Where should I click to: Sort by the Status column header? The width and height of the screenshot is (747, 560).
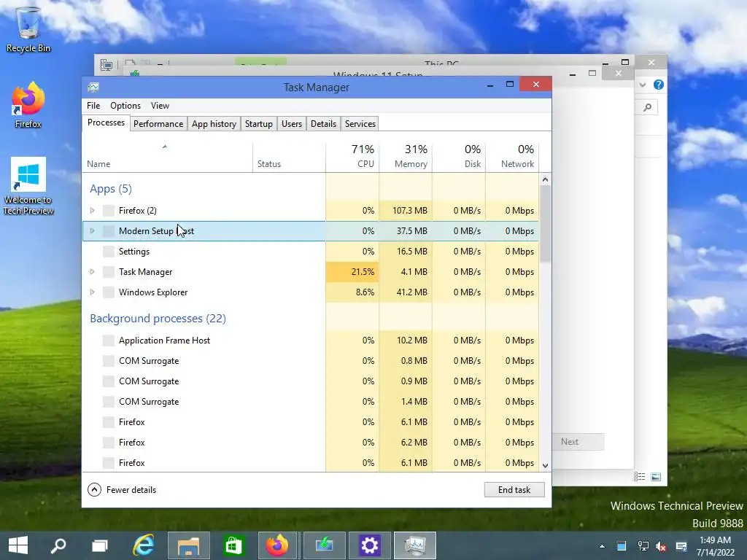point(289,157)
